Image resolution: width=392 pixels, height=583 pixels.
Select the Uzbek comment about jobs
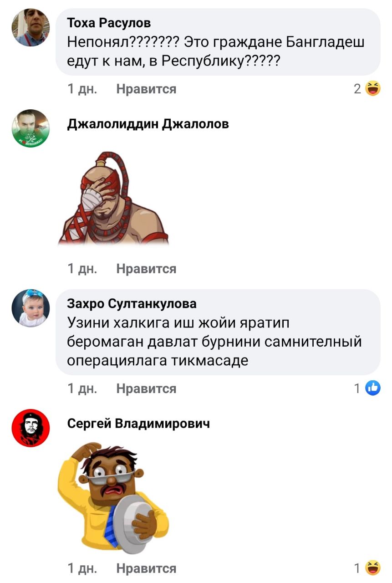point(214,342)
